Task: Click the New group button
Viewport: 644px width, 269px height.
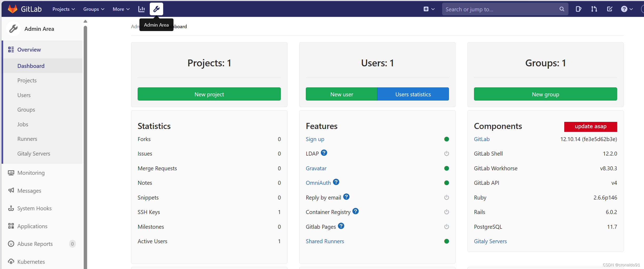Action: click(545, 94)
